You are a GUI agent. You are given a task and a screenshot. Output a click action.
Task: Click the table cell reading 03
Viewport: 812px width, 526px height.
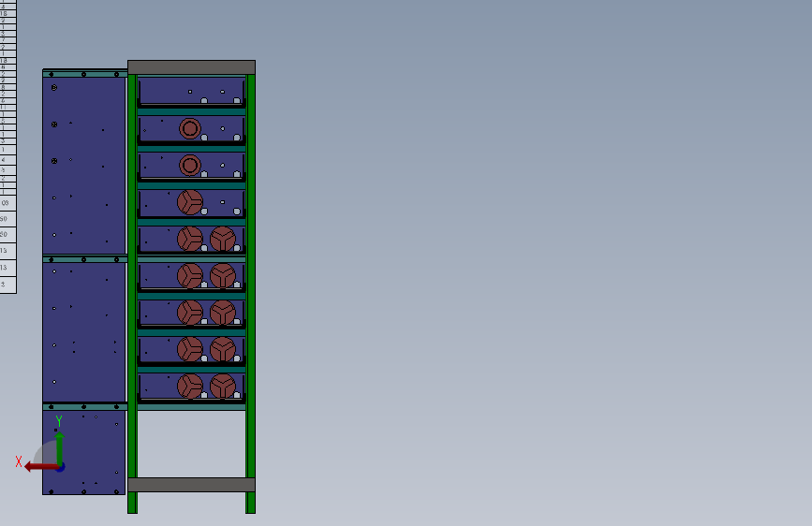point(7,203)
